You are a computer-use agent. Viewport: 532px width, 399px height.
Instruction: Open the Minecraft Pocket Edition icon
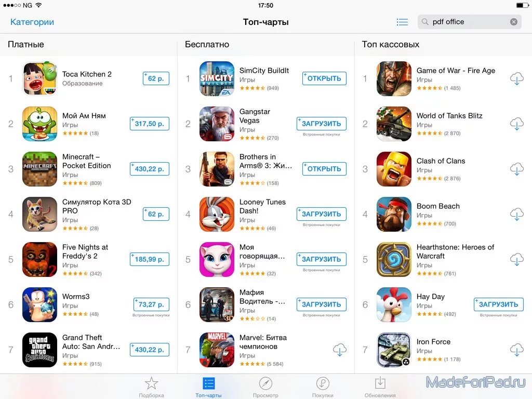(x=39, y=169)
